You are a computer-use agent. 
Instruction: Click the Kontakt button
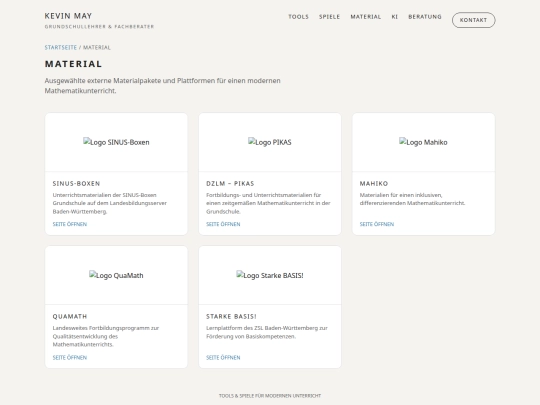pos(474,20)
